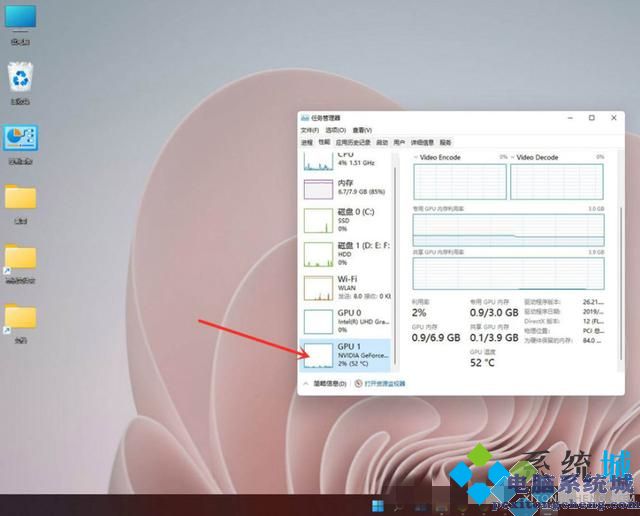Select the plain yellow folder without shortcut arrow

pos(20,204)
